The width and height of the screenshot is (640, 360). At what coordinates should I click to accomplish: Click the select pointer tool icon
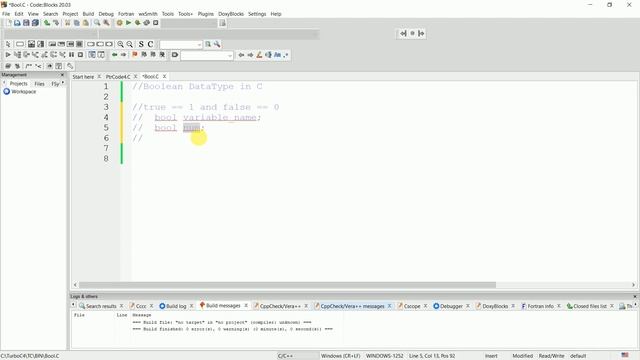pos(8,44)
